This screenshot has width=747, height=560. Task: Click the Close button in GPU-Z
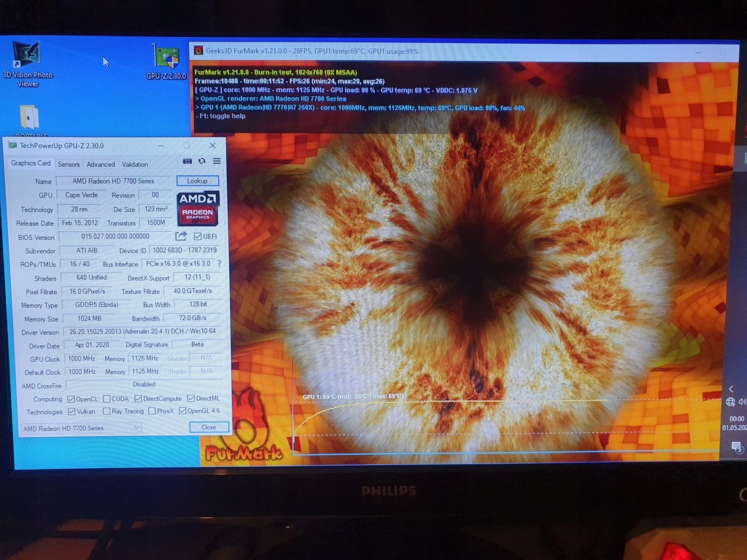tap(209, 427)
